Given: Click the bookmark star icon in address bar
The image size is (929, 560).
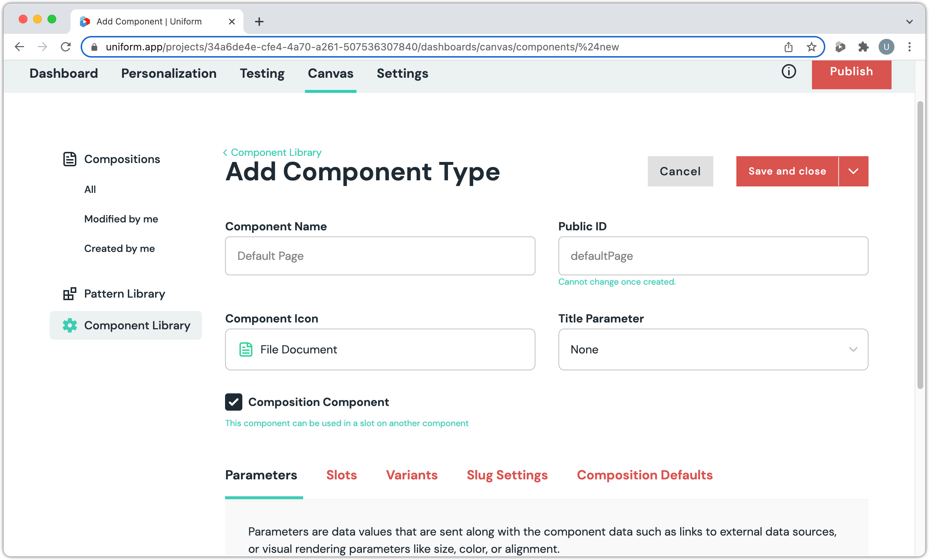Looking at the screenshot, I should 811,47.
